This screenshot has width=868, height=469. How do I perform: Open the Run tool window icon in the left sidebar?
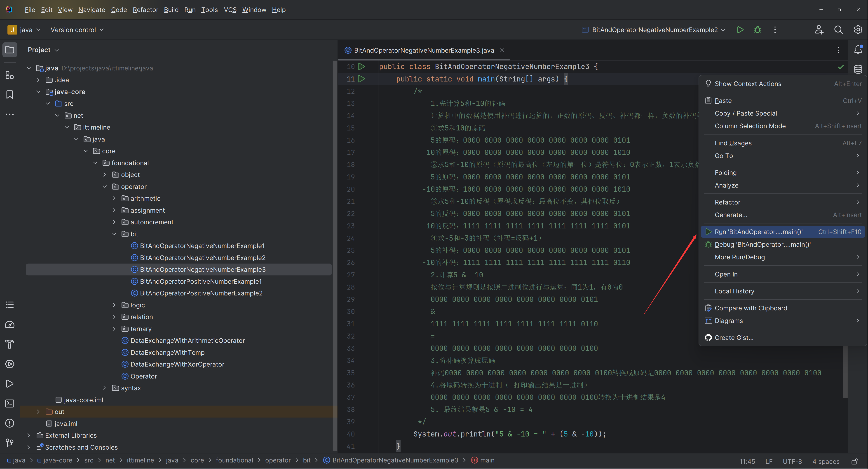(10, 384)
